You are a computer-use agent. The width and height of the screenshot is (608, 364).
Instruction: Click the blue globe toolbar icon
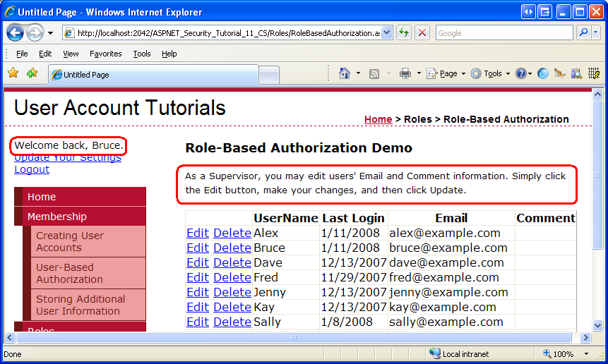pyautogui.click(x=543, y=73)
